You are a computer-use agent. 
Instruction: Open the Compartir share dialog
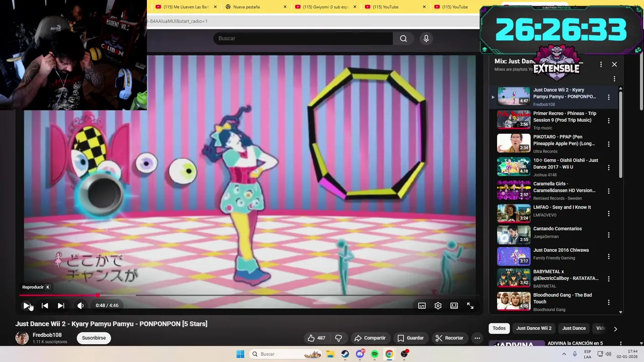[370, 338]
